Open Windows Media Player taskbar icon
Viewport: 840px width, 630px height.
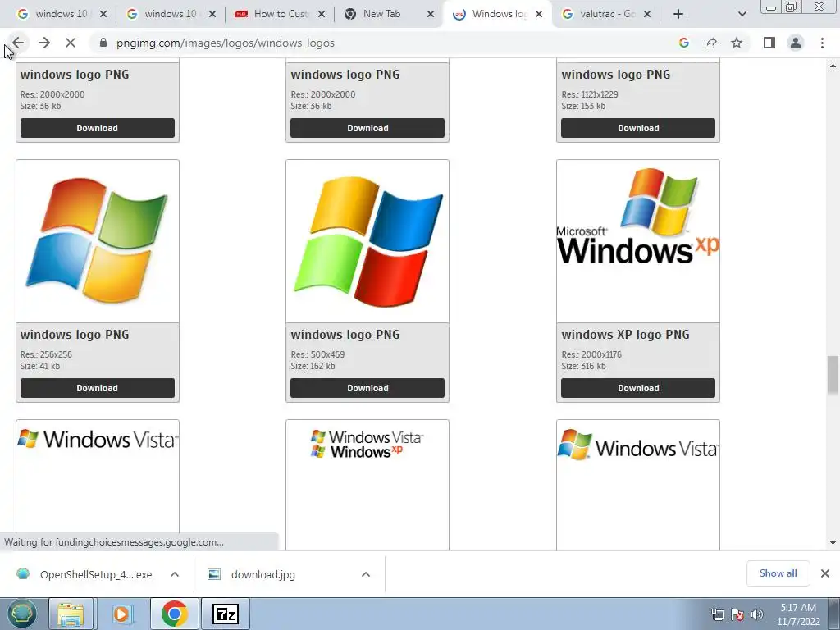(x=121, y=614)
